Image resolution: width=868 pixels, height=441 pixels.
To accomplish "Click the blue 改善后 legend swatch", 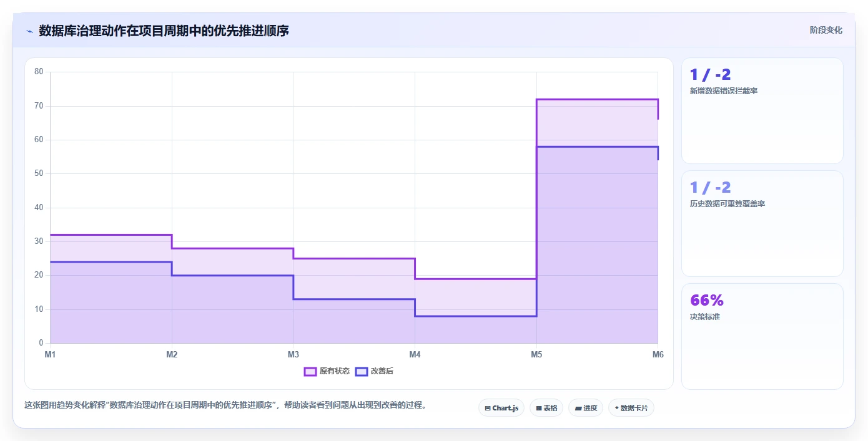I will point(361,371).
